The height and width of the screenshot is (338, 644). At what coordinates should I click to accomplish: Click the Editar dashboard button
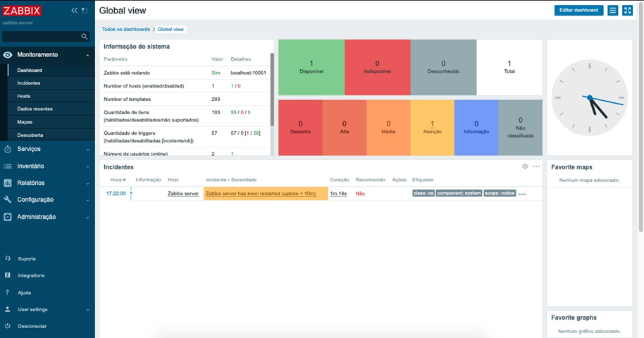(578, 11)
